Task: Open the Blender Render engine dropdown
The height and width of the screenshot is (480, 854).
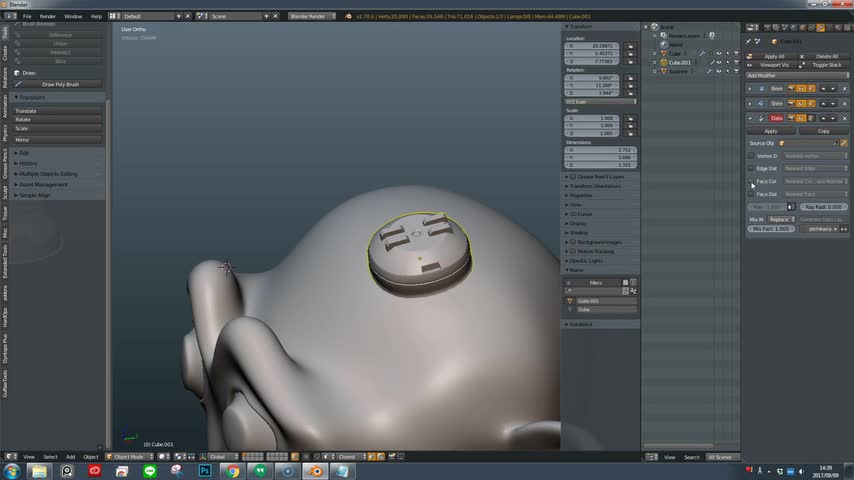Action: [312, 16]
